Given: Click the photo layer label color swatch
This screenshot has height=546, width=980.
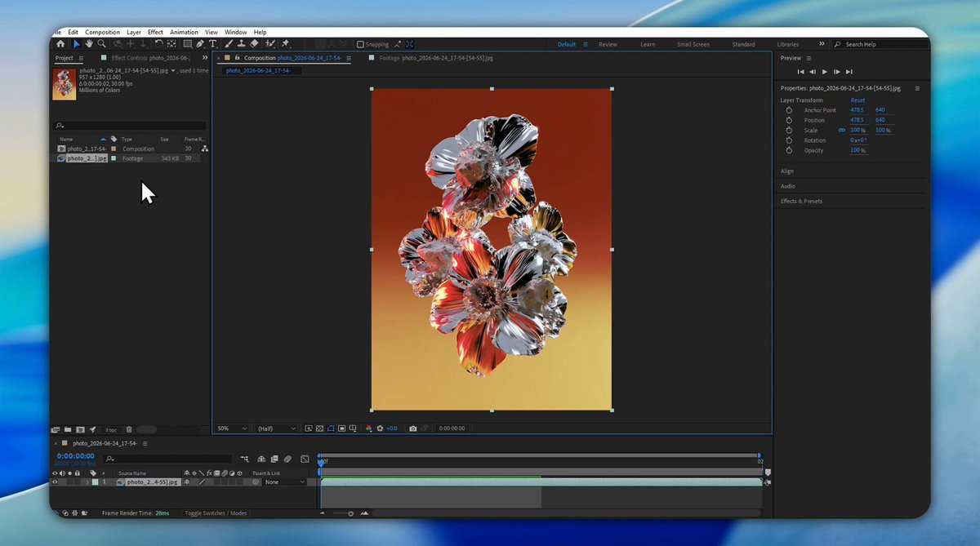Looking at the screenshot, I should pyautogui.click(x=95, y=482).
